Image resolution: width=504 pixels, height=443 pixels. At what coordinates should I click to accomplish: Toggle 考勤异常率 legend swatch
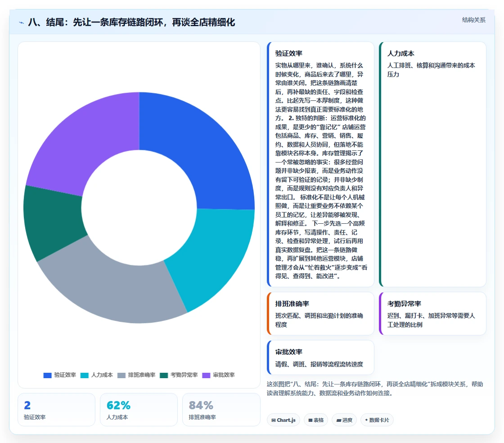(164, 375)
